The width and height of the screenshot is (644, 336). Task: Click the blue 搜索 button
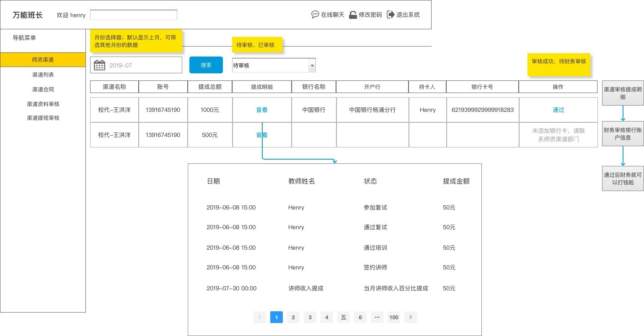[x=206, y=65]
